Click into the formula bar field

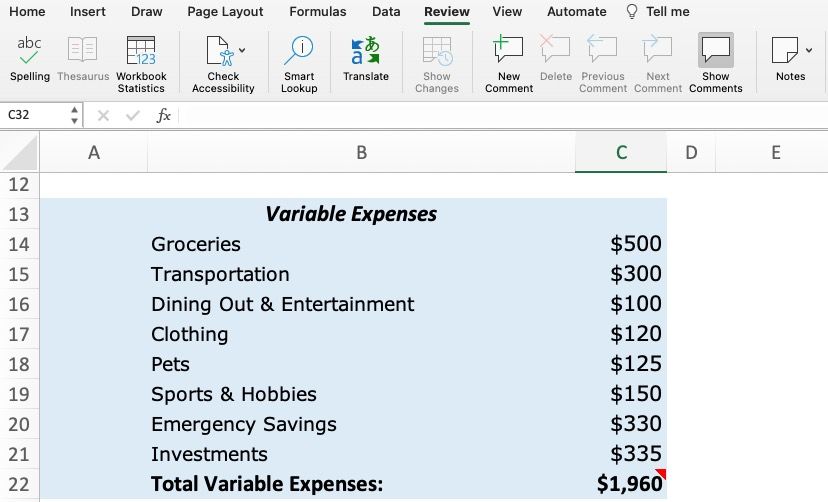point(503,115)
